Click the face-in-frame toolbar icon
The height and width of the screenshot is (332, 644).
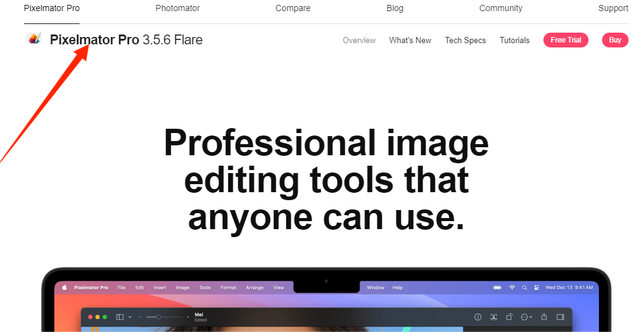point(493,317)
